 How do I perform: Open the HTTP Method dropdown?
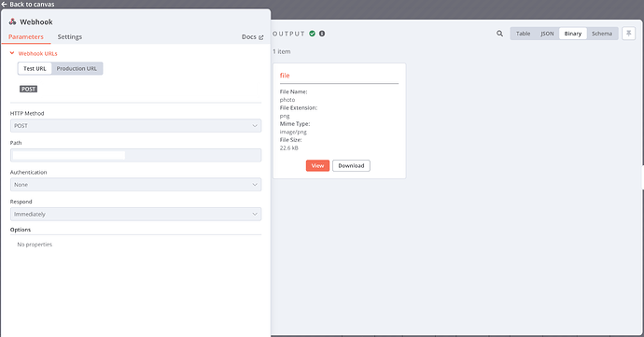(x=135, y=126)
